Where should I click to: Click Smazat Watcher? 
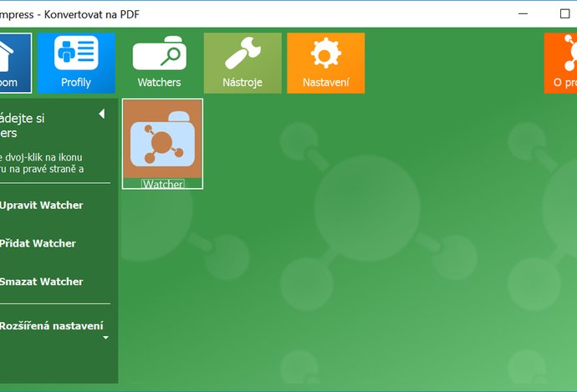click(42, 283)
